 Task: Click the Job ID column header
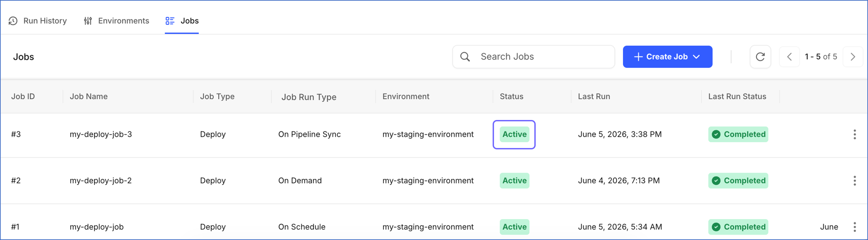click(x=23, y=96)
